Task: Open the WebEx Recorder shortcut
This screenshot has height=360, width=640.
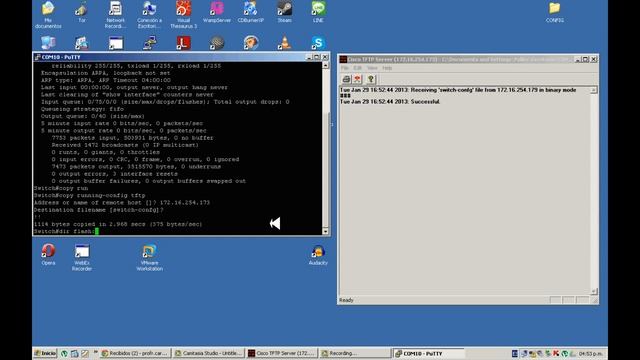Action: (x=82, y=257)
